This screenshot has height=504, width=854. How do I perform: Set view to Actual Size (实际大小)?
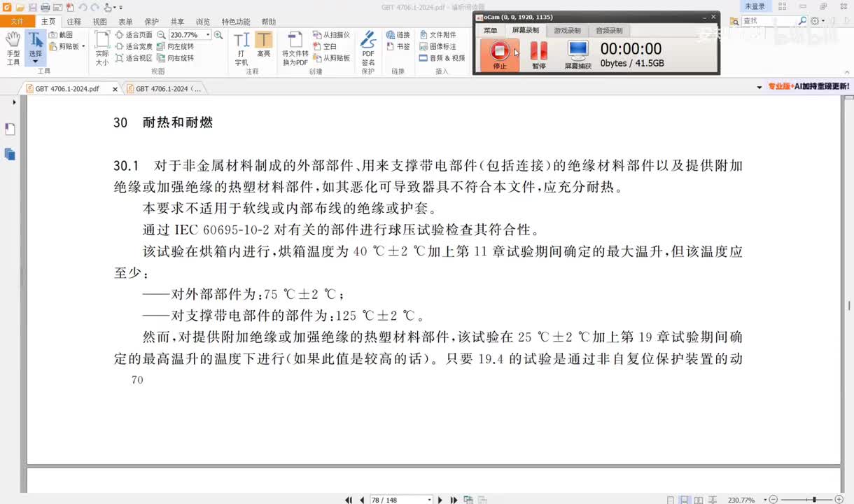tap(102, 48)
